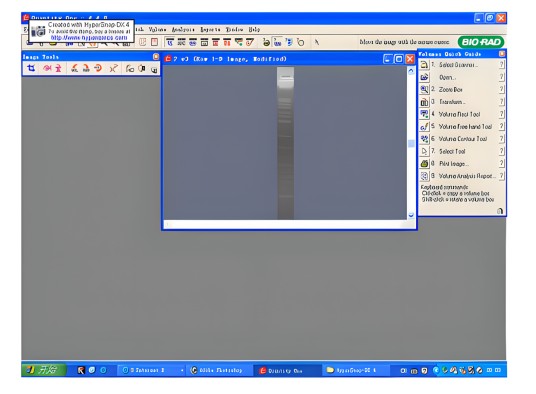Select the Crop tool in Image Tools
The image size is (536, 394).
31,68
